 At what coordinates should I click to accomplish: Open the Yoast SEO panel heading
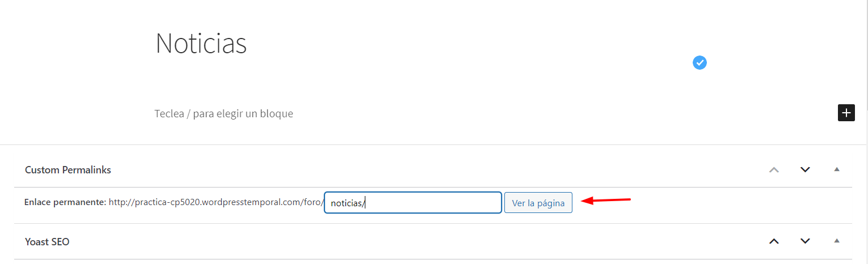pos(47,242)
